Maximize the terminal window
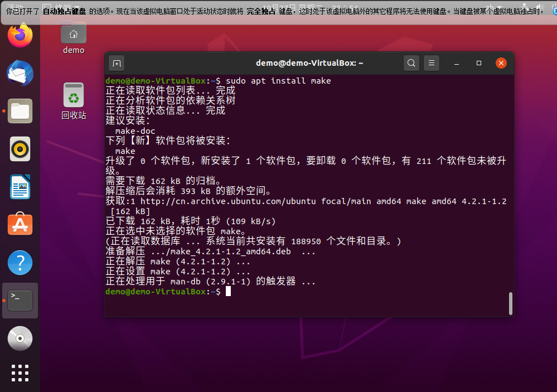 tap(479, 63)
